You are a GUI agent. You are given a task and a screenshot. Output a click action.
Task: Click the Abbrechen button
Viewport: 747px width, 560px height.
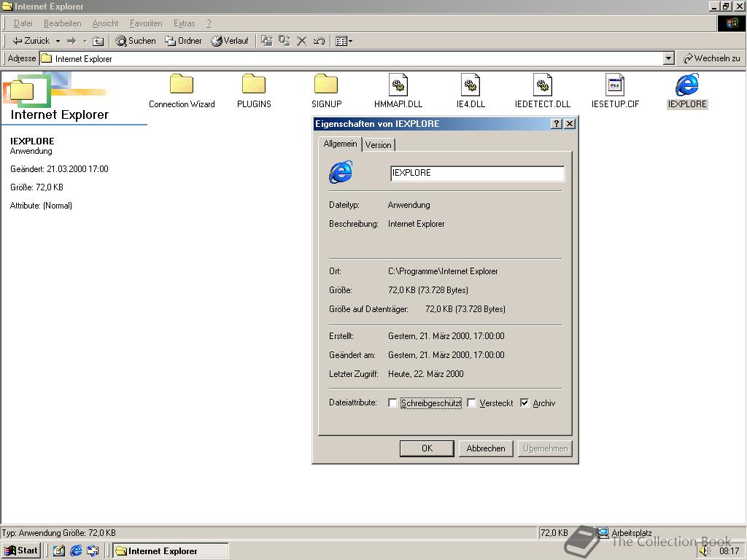486,448
